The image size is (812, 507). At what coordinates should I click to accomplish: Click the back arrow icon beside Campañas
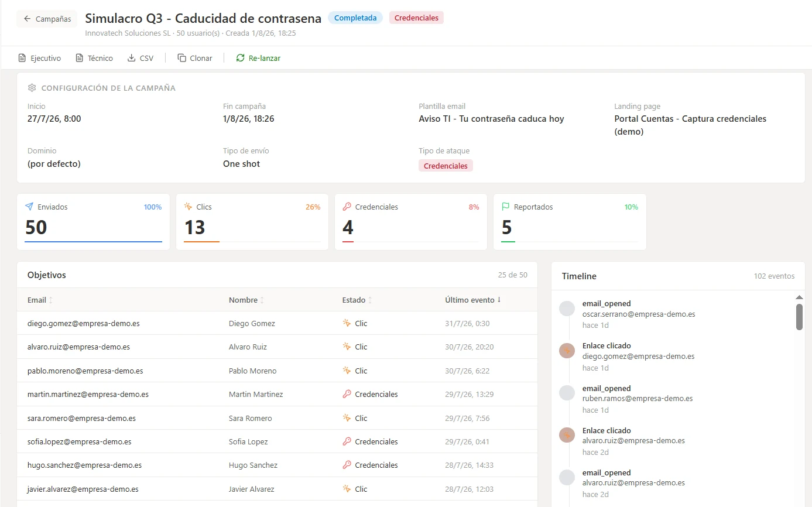click(x=27, y=19)
